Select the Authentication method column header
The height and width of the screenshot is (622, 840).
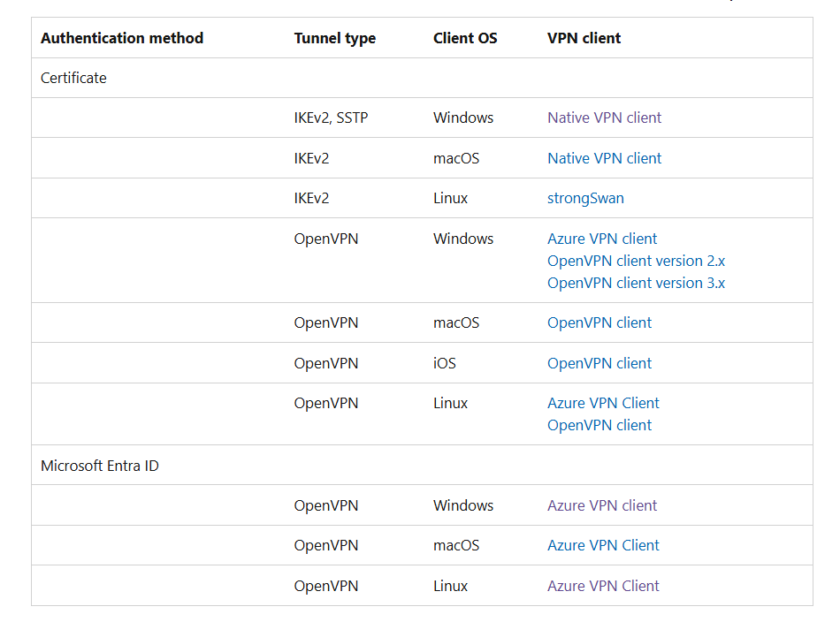(x=121, y=38)
